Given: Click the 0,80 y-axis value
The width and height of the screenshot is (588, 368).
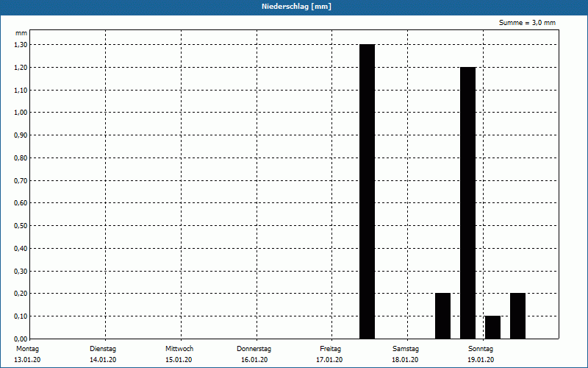Looking at the screenshot, I should (x=21, y=158).
